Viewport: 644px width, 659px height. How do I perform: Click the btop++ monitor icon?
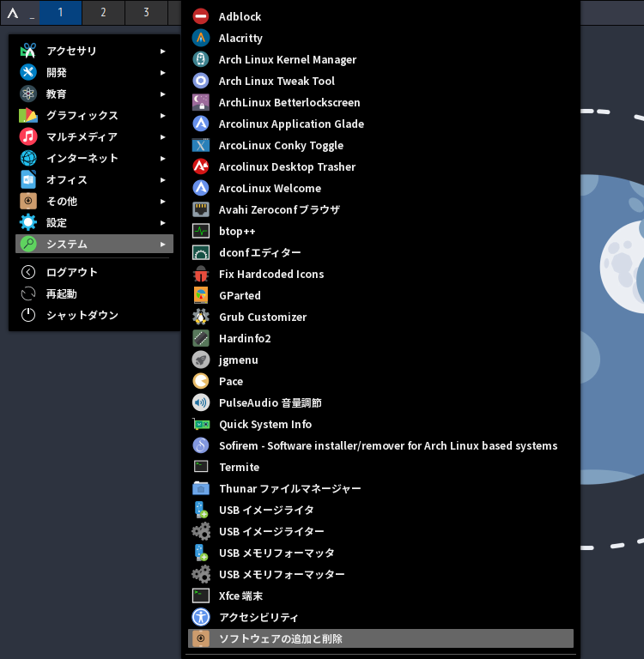coord(201,231)
